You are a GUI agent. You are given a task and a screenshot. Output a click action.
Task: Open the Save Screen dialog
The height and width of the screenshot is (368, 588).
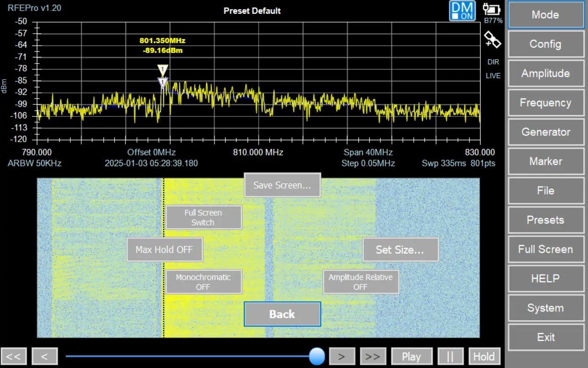pyautogui.click(x=282, y=185)
